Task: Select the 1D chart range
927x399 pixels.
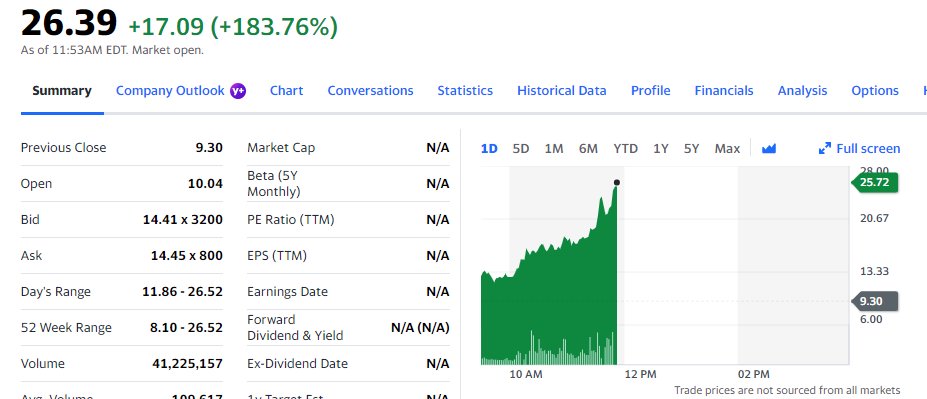Action: (489, 149)
